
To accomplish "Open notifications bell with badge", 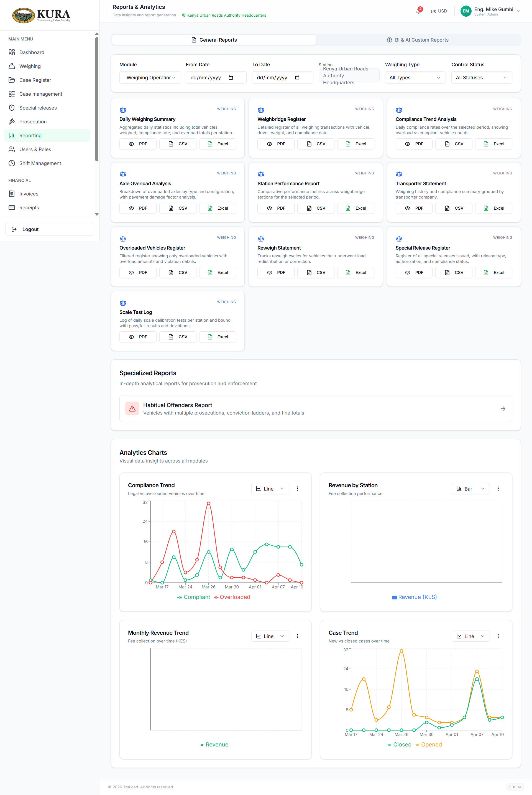I will (x=418, y=11).
